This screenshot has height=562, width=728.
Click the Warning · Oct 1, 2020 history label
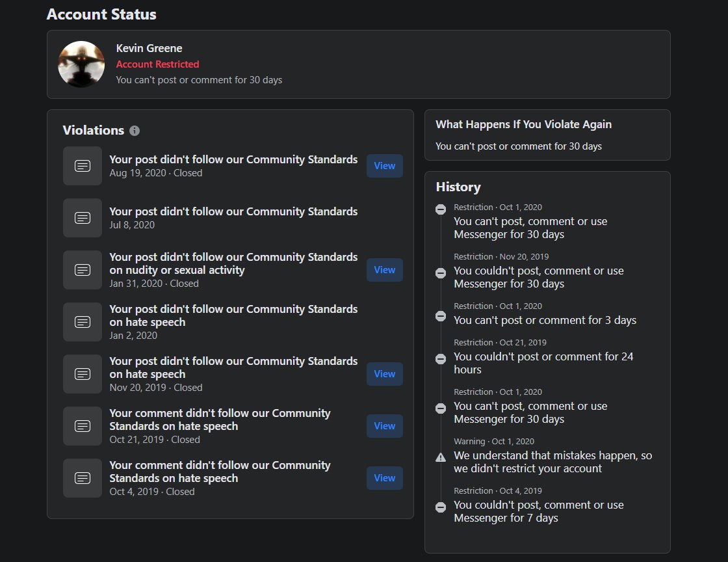[494, 441]
